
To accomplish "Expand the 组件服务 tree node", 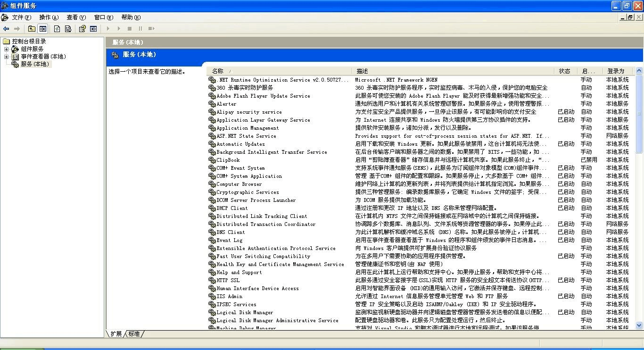I will tap(7, 49).
